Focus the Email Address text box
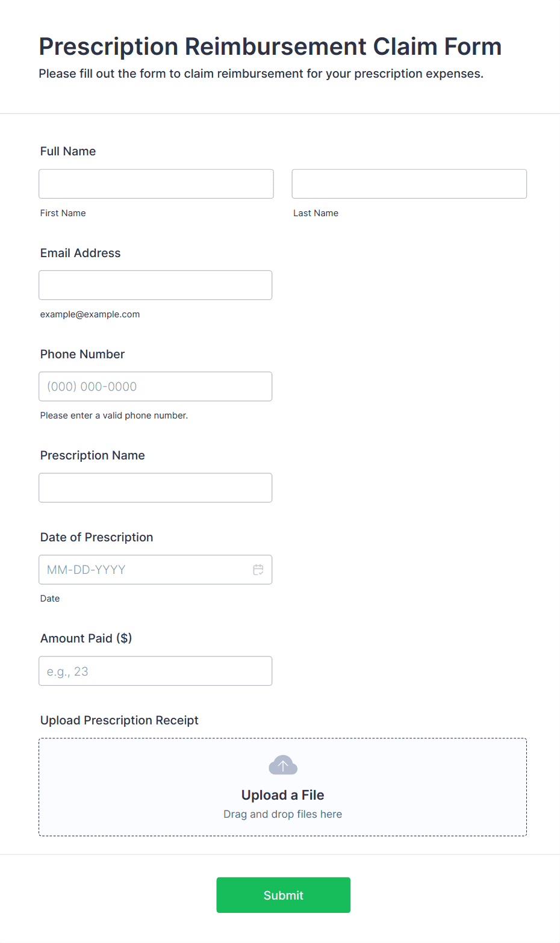560x943 pixels. pyautogui.click(x=155, y=285)
